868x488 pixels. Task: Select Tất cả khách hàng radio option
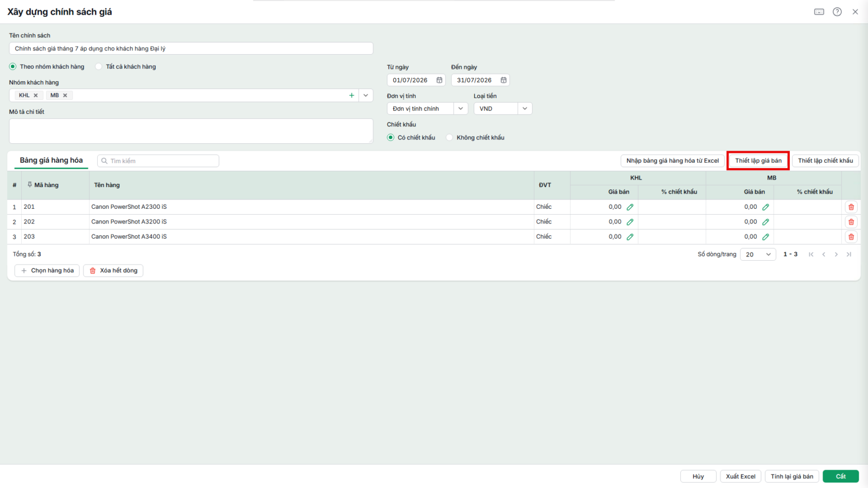point(99,67)
